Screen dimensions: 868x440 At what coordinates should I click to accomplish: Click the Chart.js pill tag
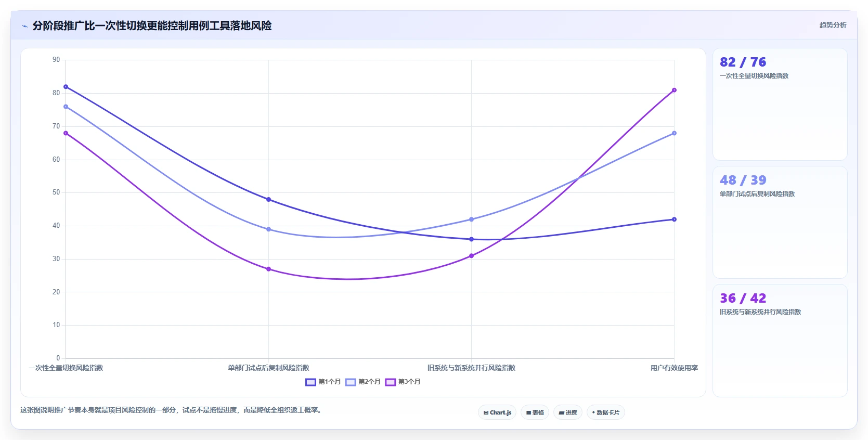pyautogui.click(x=497, y=412)
